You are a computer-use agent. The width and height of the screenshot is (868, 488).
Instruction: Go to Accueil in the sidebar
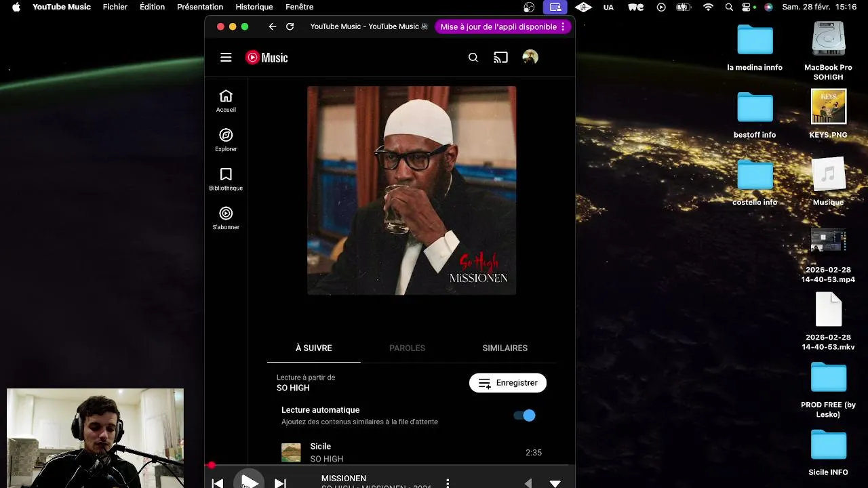pos(226,101)
